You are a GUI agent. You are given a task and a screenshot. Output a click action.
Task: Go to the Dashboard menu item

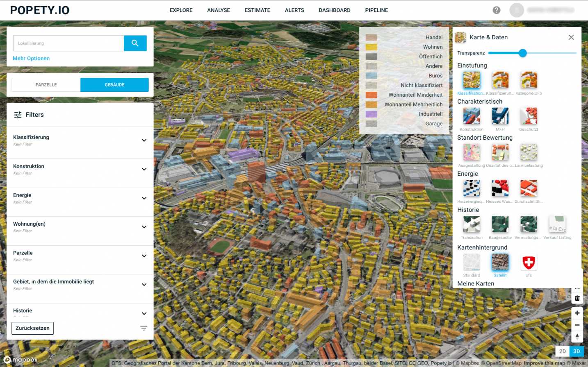tap(334, 10)
